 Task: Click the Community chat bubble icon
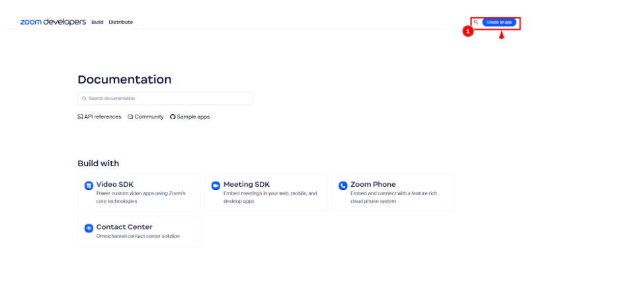click(130, 117)
